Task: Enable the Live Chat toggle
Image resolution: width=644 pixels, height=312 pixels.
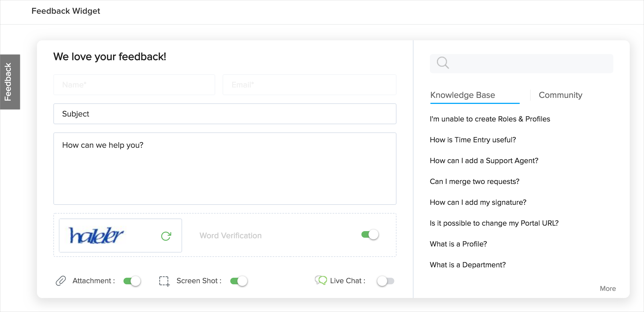Action: pyautogui.click(x=386, y=281)
